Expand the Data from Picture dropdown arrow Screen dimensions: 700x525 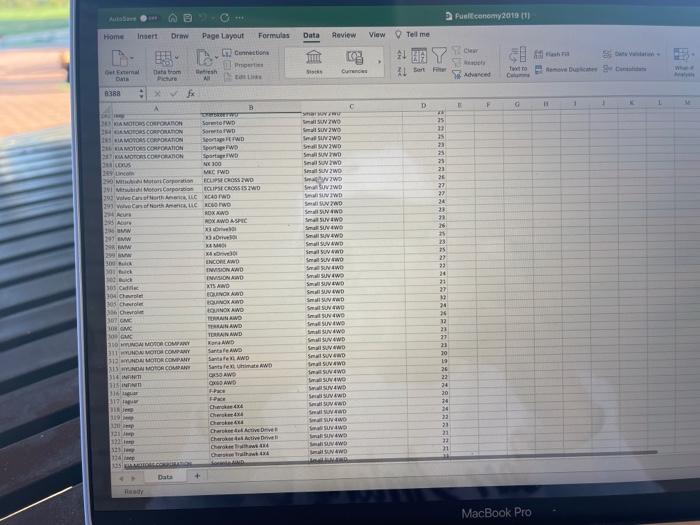(x=177, y=58)
